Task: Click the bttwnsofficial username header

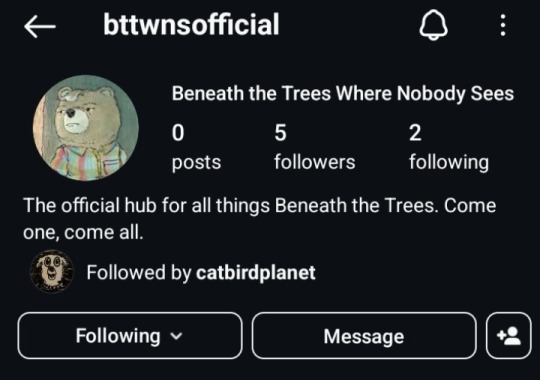Action: tap(191, 24)
